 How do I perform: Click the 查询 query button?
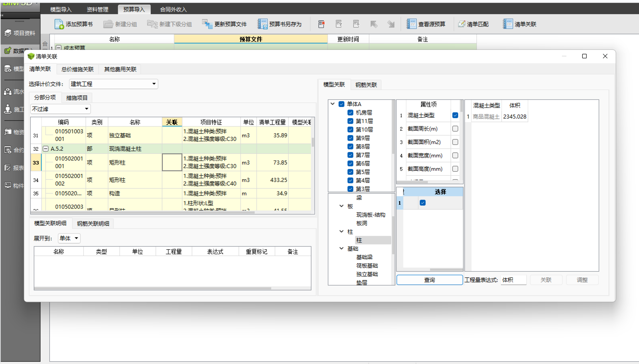pyautogui.click(x=430, y=280)
